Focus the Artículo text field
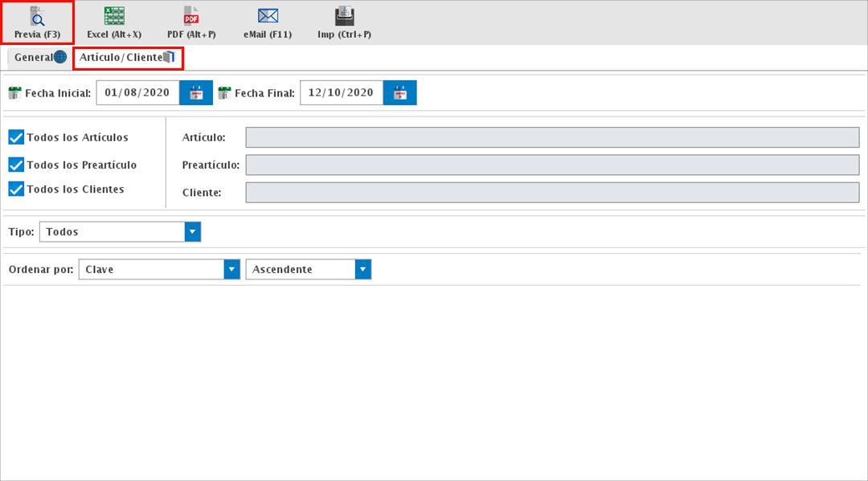 552,137
